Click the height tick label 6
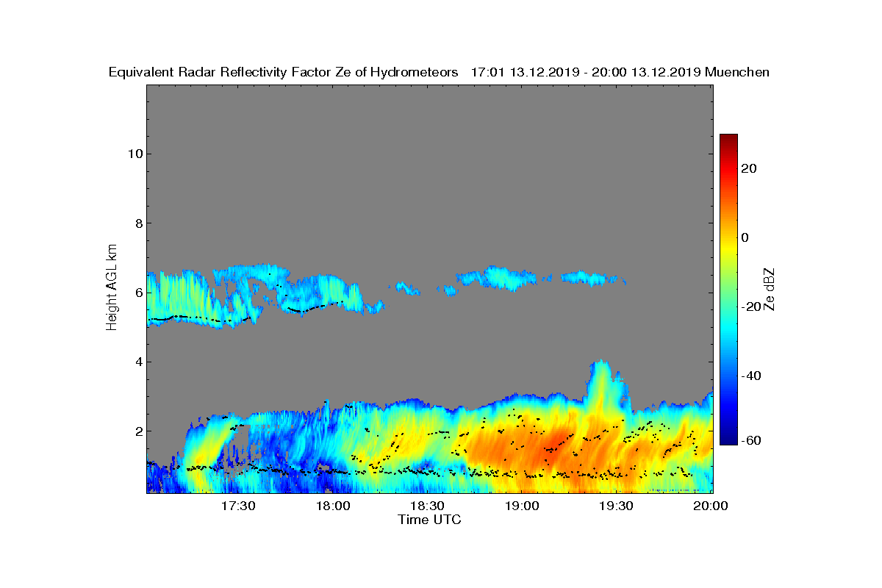Screen dimensions: 882x588 coord(137,293)
